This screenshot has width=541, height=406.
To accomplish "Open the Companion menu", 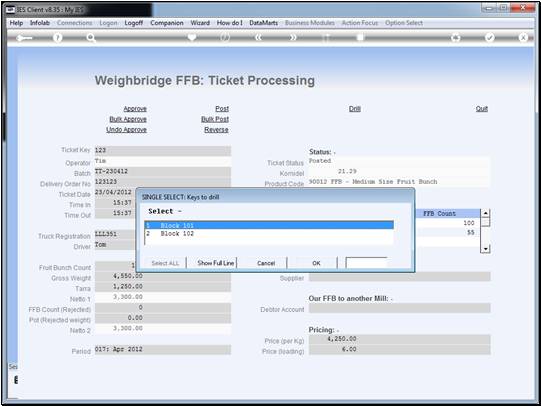I will click(x=167, y=23).
